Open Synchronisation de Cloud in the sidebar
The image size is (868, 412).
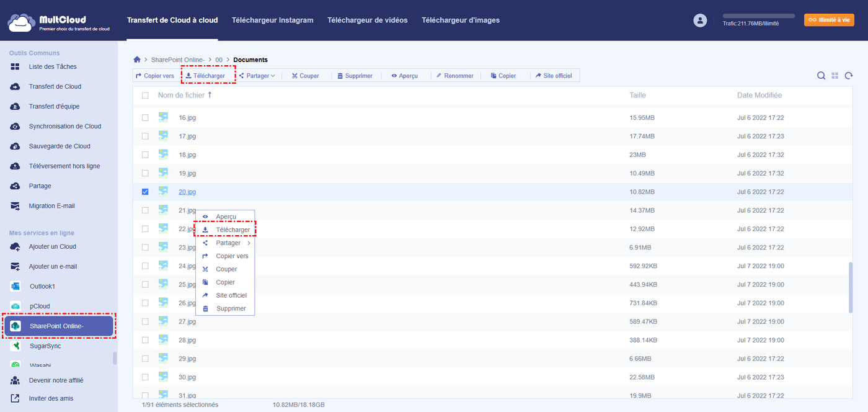point(64,127)
